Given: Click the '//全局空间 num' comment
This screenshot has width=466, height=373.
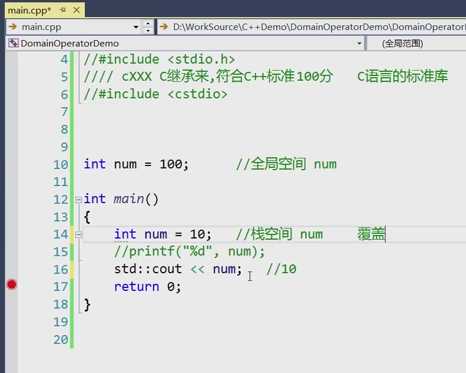Looking at the screenshot, I should [x=286, y=164].
